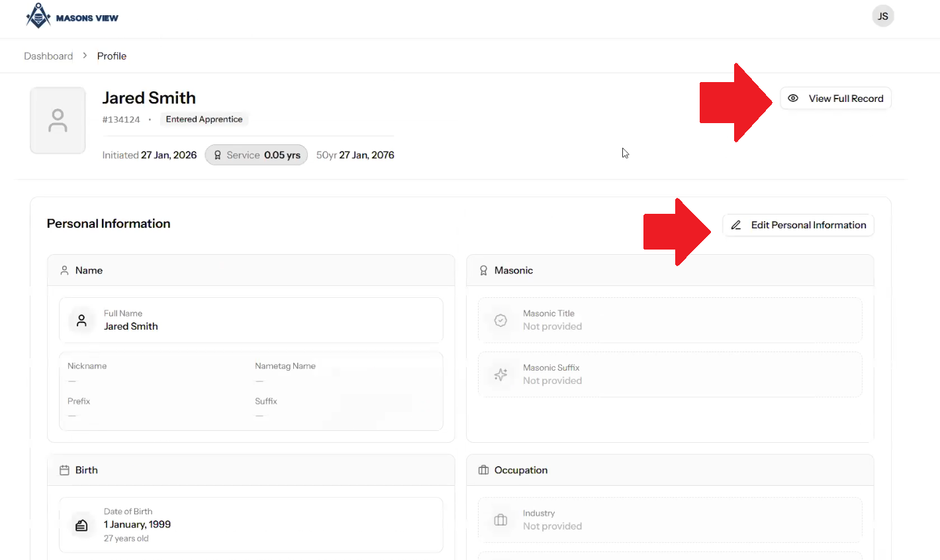Click the Nickname field label
Image resolution: width=940 pixels, height=560 pixels.
click(87, 366)
